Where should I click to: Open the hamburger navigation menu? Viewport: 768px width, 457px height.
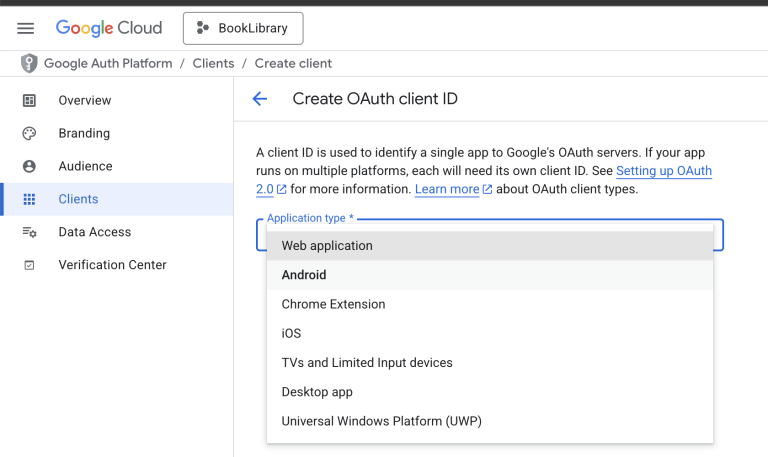point(26,28)
